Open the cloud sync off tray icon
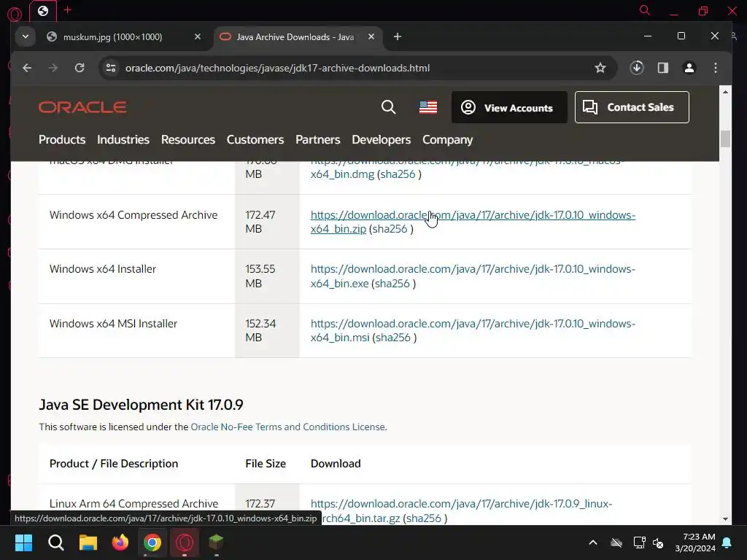747x560 pixels. [616, 542]
